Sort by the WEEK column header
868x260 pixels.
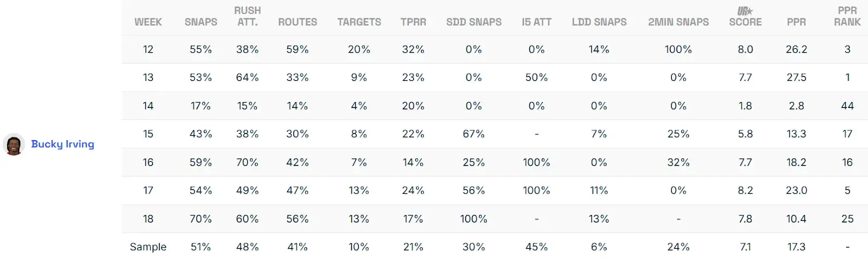point(148,22)
